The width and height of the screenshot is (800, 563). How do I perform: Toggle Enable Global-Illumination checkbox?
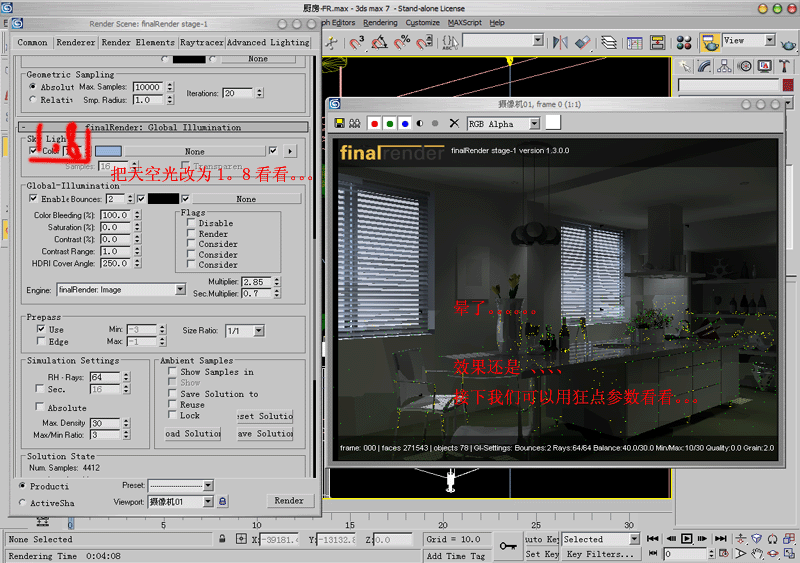(33, 198)
